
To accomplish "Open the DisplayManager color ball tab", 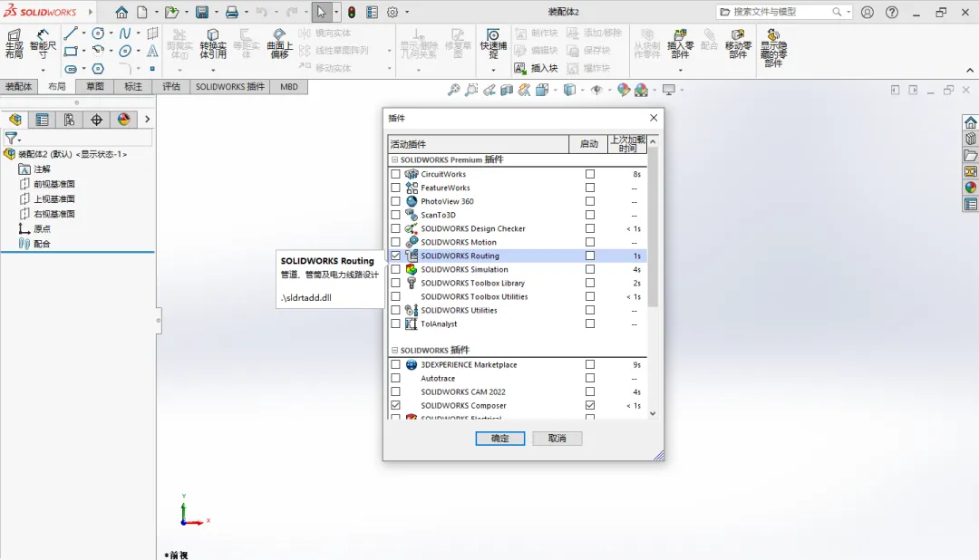I will pyautogui.click(x=123, y=120).
